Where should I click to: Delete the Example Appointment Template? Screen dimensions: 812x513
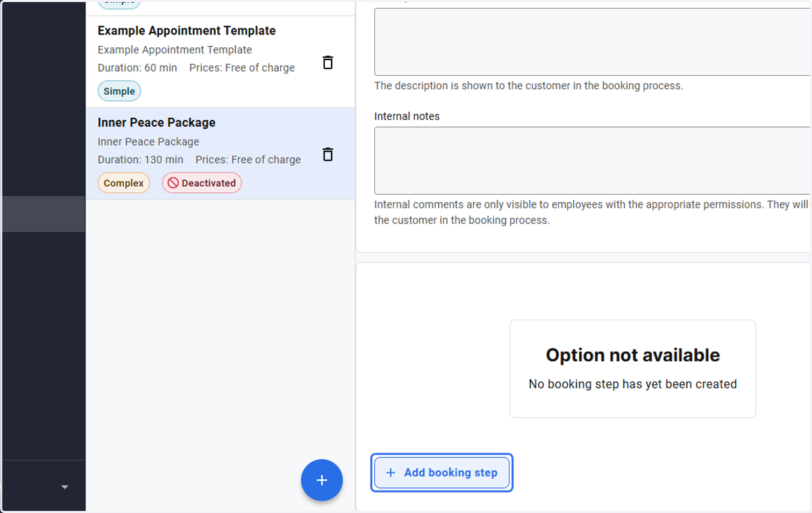point(328,62)
